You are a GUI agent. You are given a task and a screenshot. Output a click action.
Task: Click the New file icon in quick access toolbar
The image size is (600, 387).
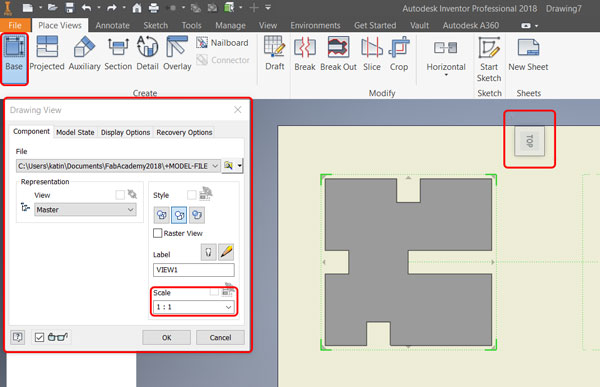pyautogui.click(x=28, y=7)
